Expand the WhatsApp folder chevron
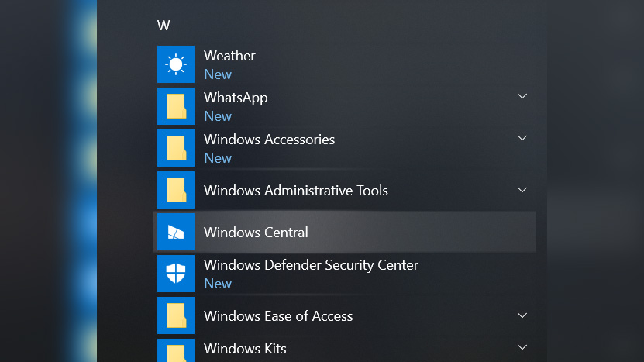This screenshot has width=644, height=362. (x=522, y=97)
